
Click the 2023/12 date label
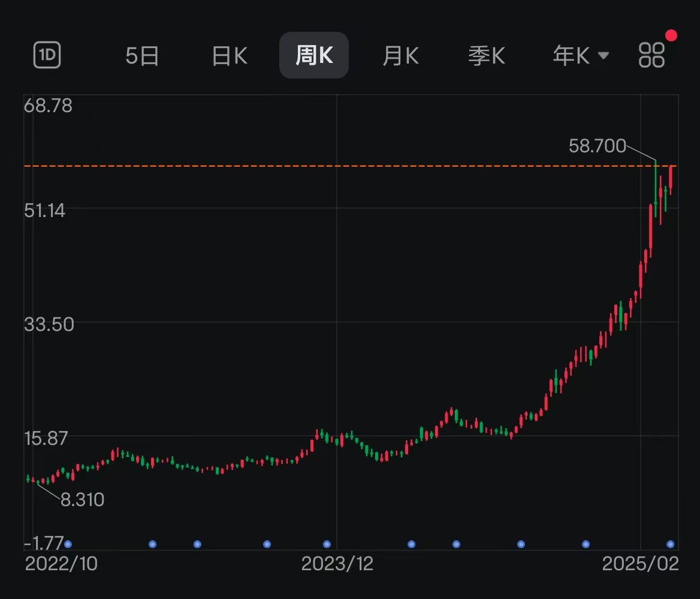point(337,564)
